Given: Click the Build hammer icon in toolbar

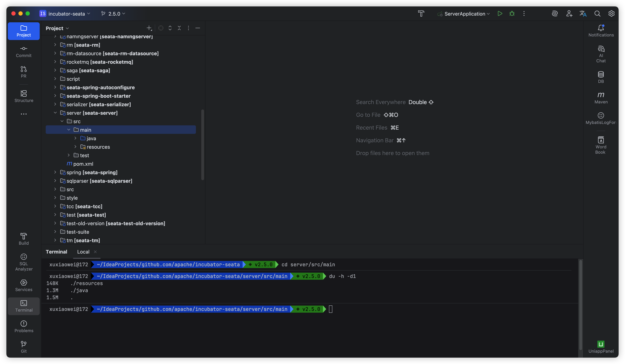Looking at the screenshot, I should [x=421, y=14].
